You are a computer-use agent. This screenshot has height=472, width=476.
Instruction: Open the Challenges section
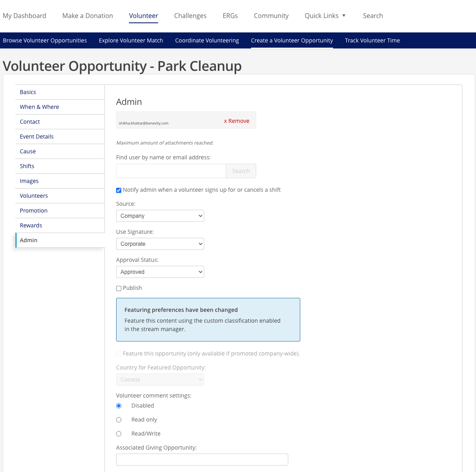pos(190,16)
